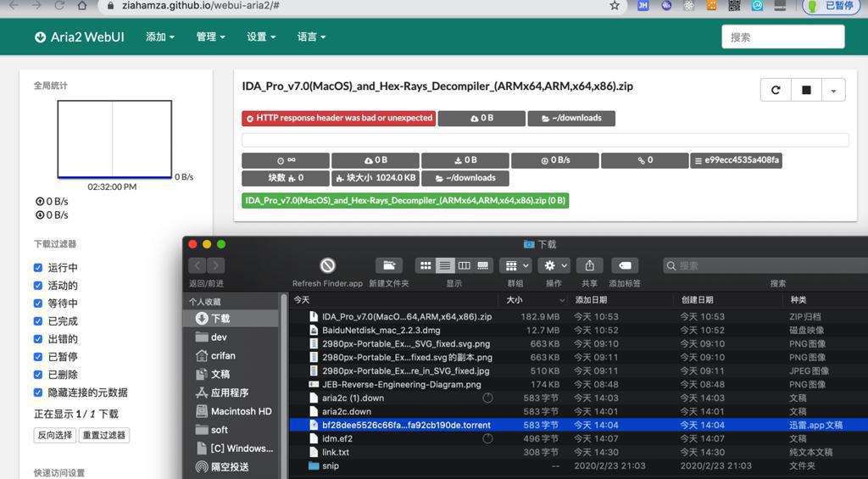Screen dimensions: 868x479
Task: Select 隔空投送 AirDrop in Finder sidebar
Action: pos(232,467)
